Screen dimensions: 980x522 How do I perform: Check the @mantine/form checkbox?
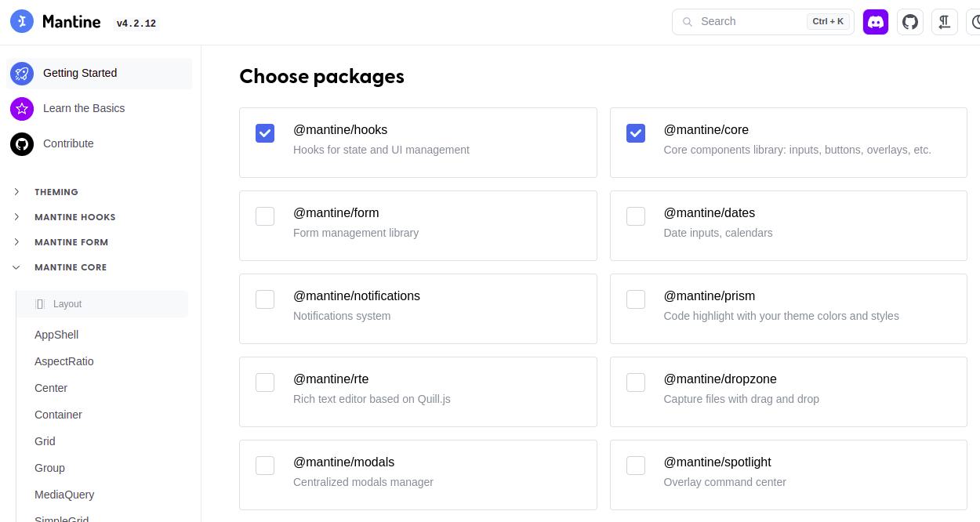[x=265, y=216]
